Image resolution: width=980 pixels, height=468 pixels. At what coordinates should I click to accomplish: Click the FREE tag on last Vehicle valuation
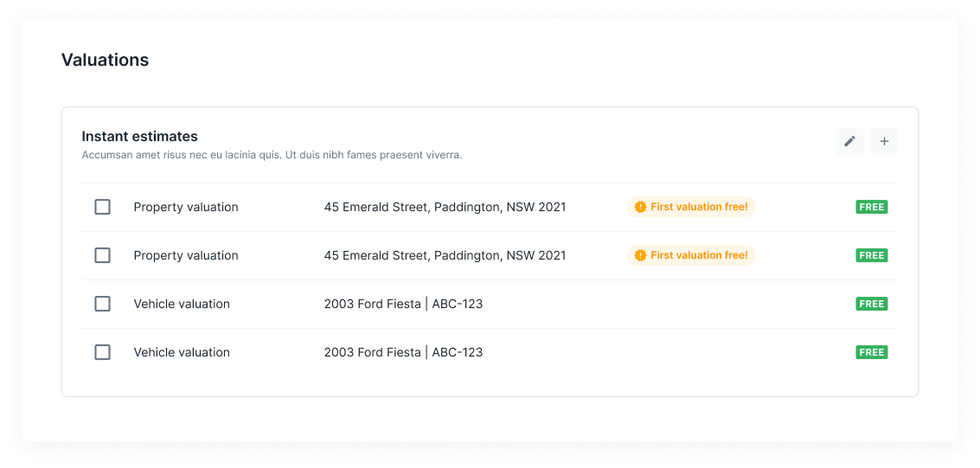(872, 352)
